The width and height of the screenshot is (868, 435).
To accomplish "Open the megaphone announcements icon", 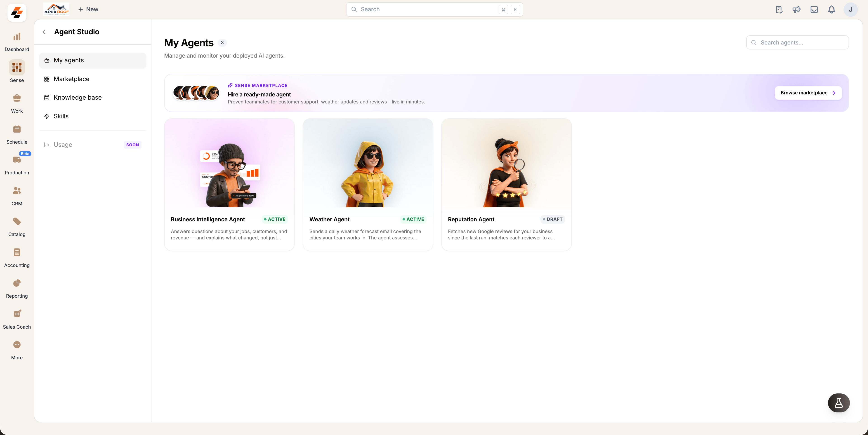I will 796,9.
